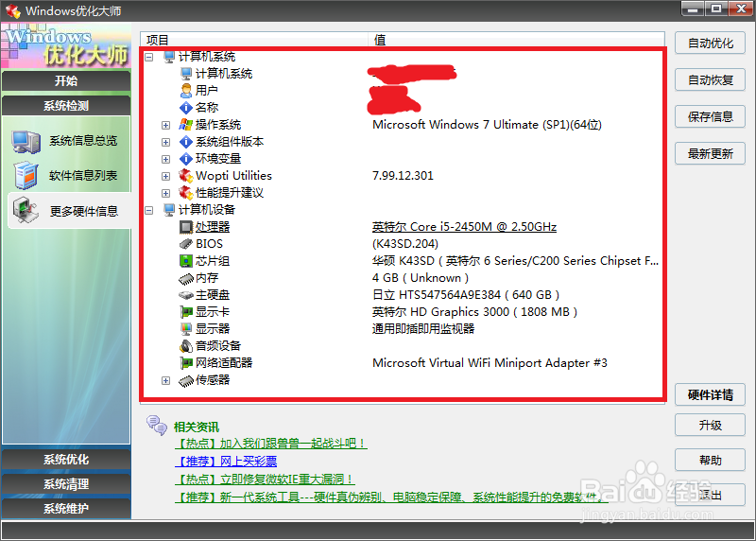756x541 pixels.
Task: Click the 保存信息 button
Action: coord(710,116)
